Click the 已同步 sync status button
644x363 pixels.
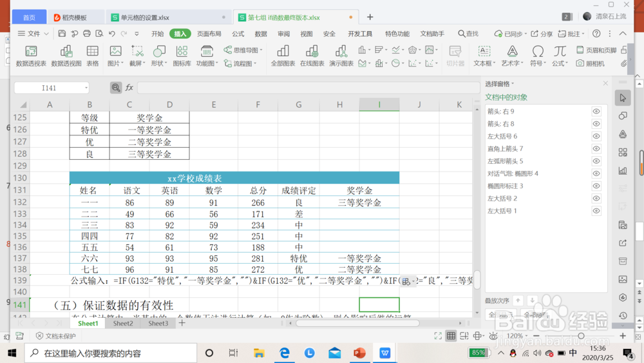tap(510, 34)
